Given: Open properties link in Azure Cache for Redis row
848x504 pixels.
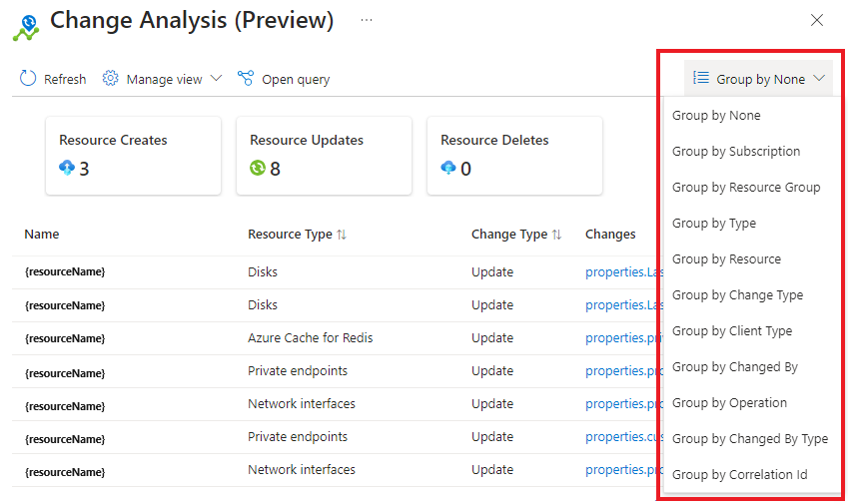Looking at the screenshot, I should pos(619,338).
